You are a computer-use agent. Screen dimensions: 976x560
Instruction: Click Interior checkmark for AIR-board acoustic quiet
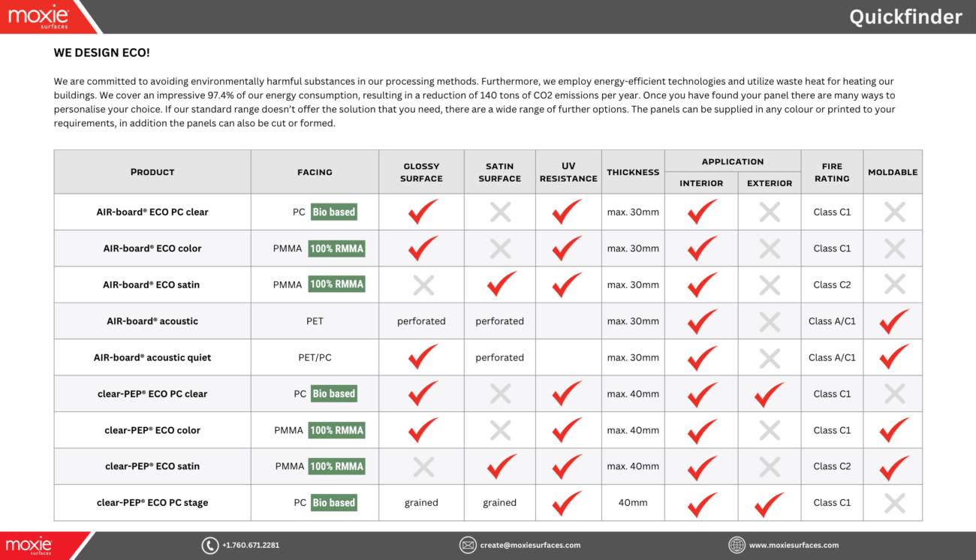pyautogui.click(x=702, y=357)
